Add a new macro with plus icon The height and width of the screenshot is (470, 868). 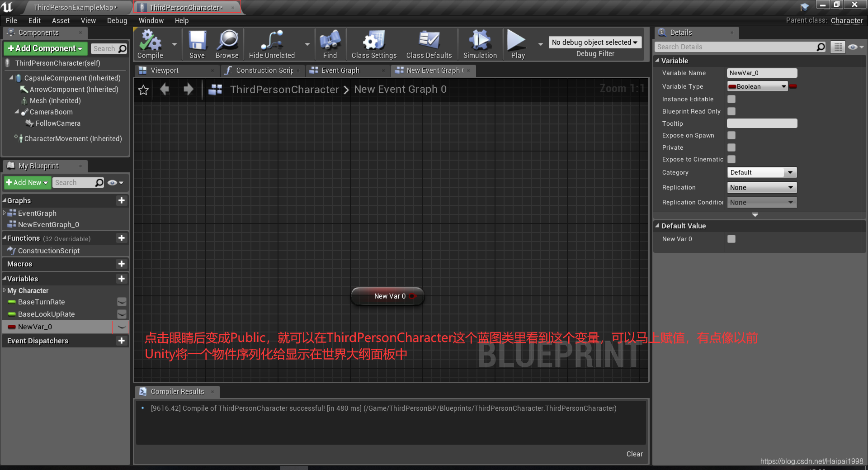click(x=121, y=264)
